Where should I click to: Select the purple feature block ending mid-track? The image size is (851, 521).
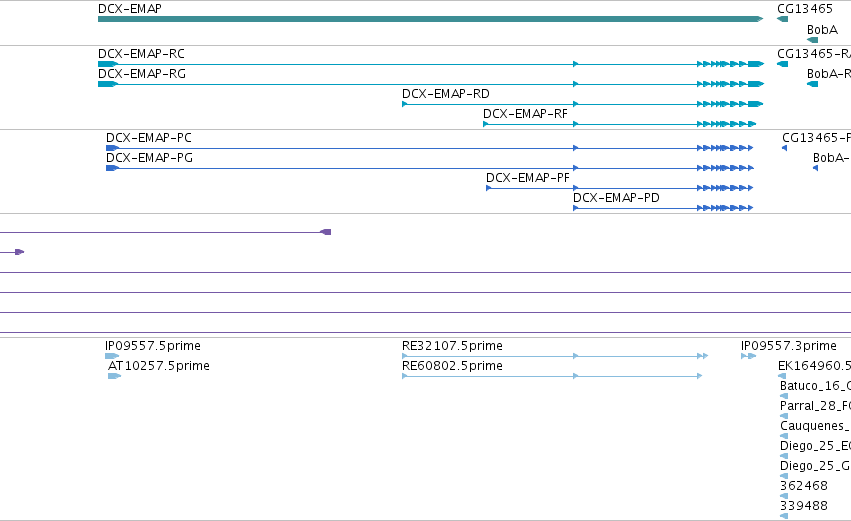point(326,232)
